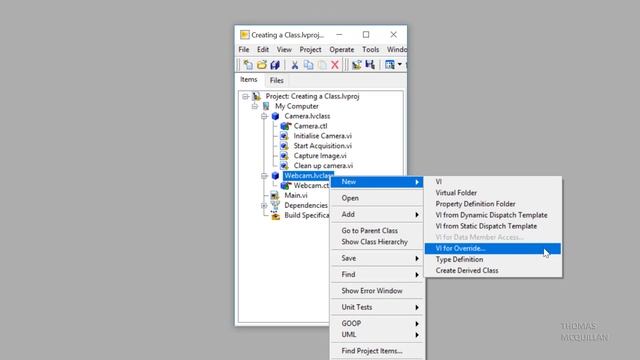Image resolution: width=640 pixels, height=360 pixels.
Task: Click the My Computer target icon
Action: pos(266,106)
